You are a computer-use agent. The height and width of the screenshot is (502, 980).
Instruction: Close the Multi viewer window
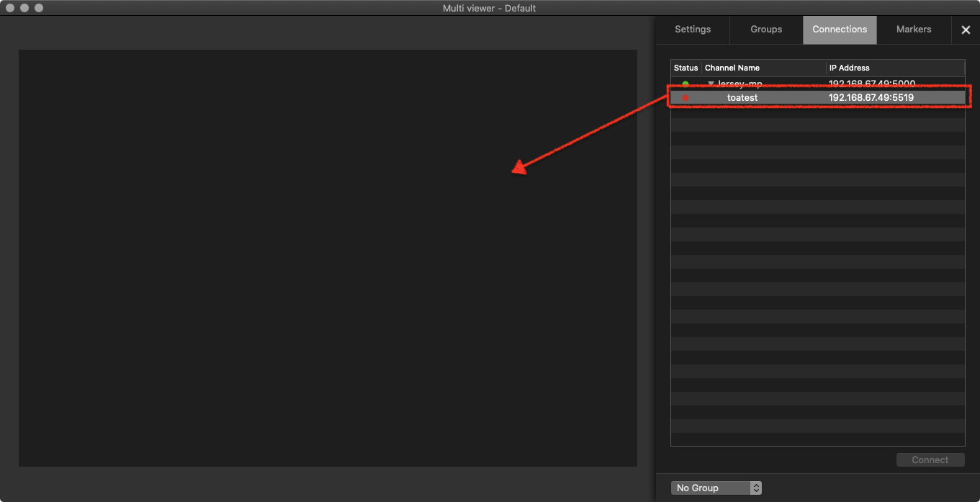coord(10,8)
